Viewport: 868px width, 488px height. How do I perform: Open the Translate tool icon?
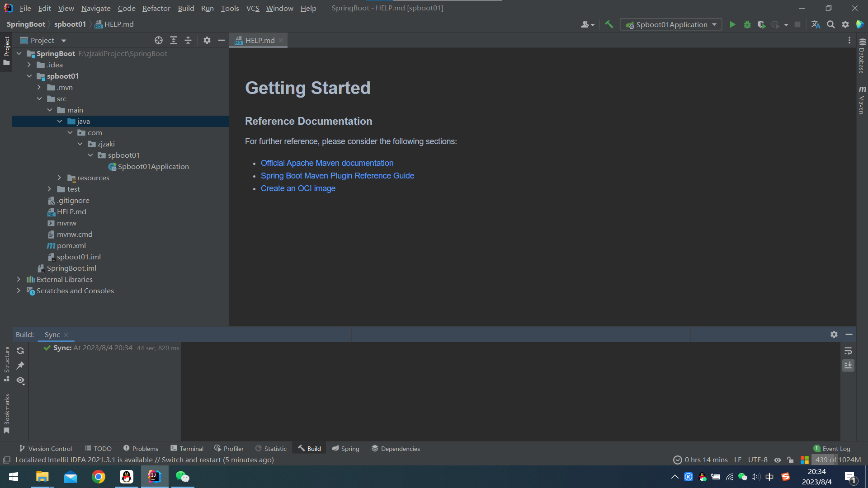pyautogui.click(x=816, y=24)
